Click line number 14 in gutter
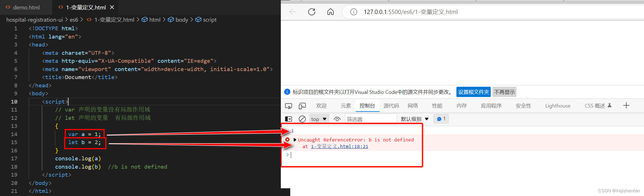The width and height of the screenshot is (644, 196). pos(14,134)
